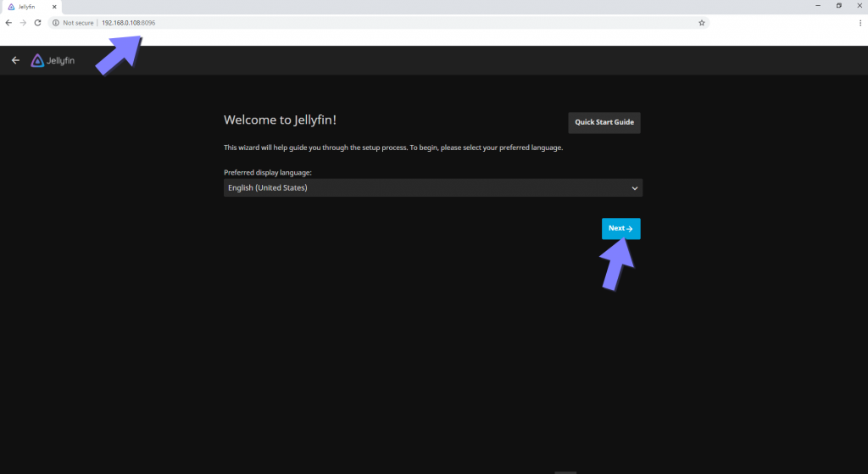This screenshot has width=868, height=474.
Task: Click the 'Welcome to Jellyfin!' heading
Action: tap(280, 120)
